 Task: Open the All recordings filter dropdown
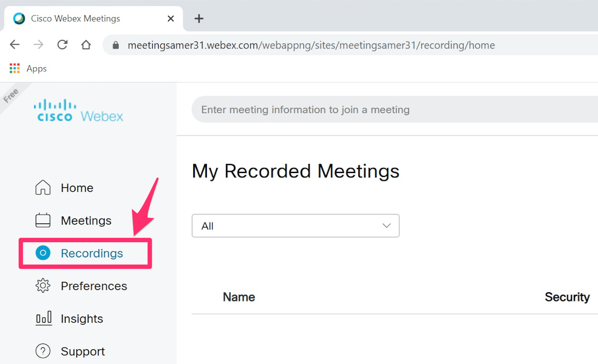click(295, 226)
